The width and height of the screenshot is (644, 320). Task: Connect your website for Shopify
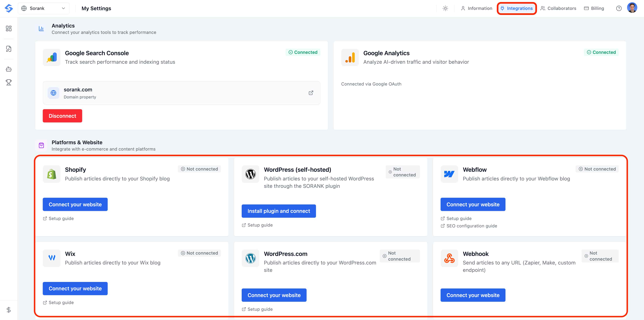75,204
